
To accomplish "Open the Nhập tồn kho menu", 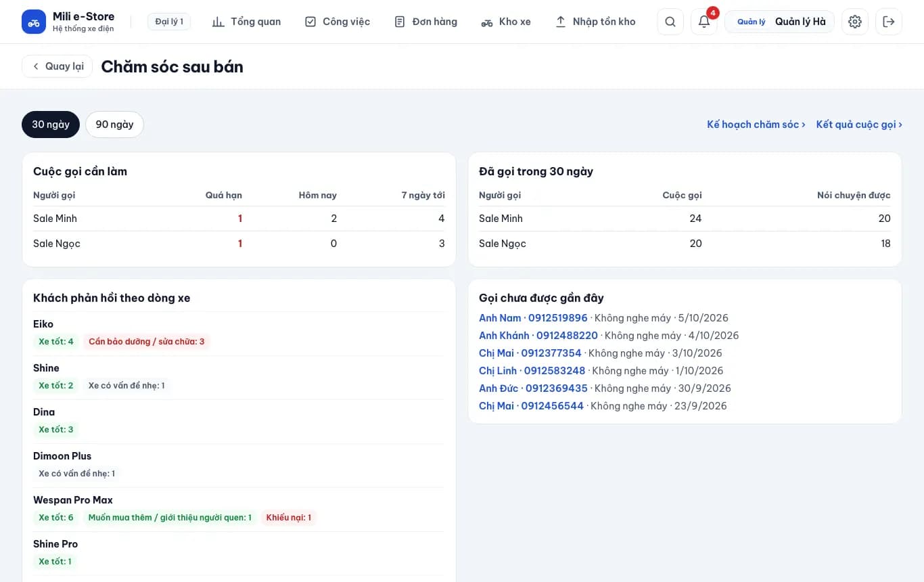I will (x=595, y=22).
